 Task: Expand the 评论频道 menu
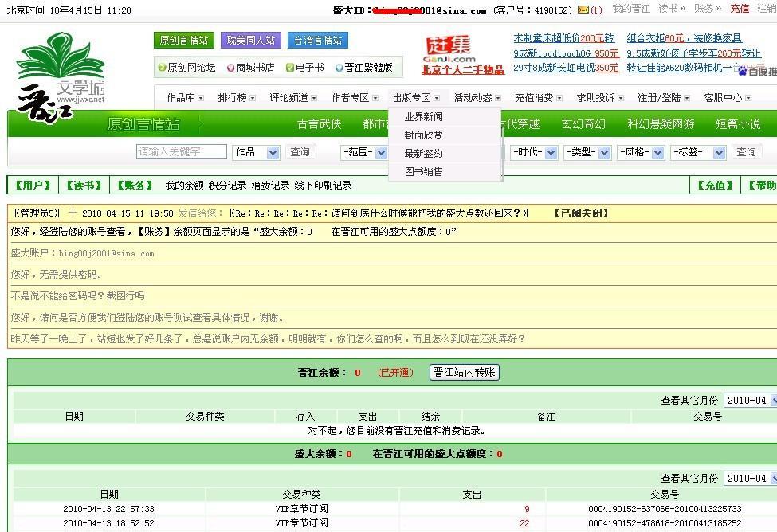(292, 98)
